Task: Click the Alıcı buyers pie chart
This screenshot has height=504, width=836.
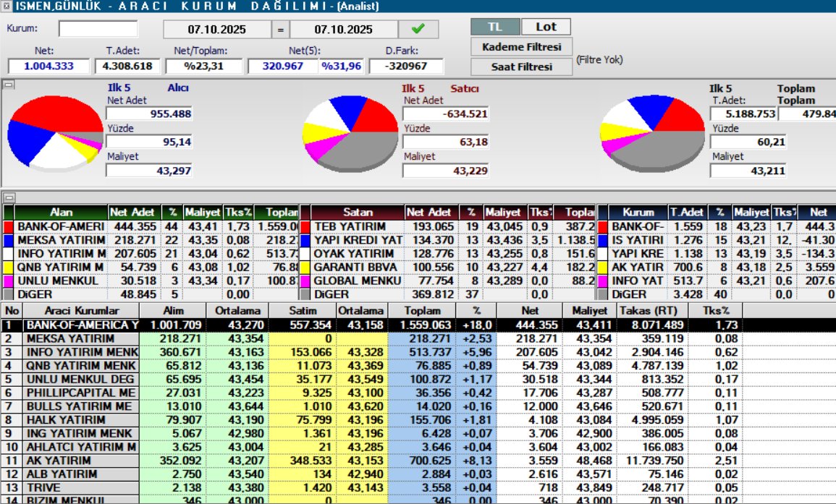Action: [x=55, y=133]
